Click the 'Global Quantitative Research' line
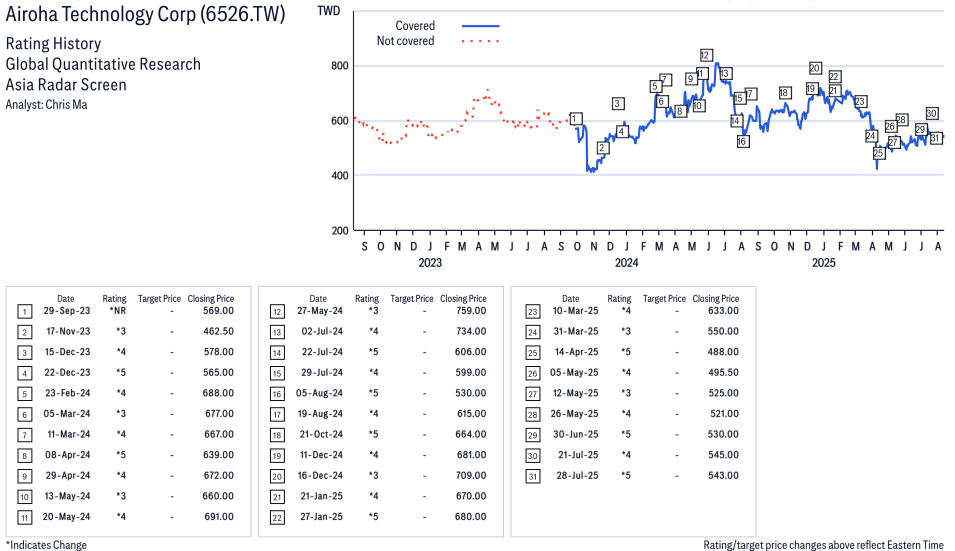955x551 pixels. click(103, 65)
